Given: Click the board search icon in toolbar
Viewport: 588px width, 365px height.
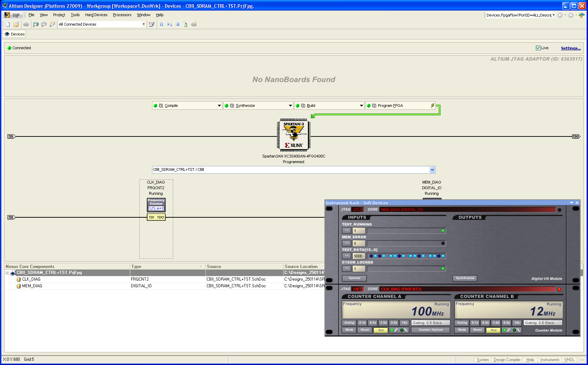Looking at the screenshot, I should 36,24.
